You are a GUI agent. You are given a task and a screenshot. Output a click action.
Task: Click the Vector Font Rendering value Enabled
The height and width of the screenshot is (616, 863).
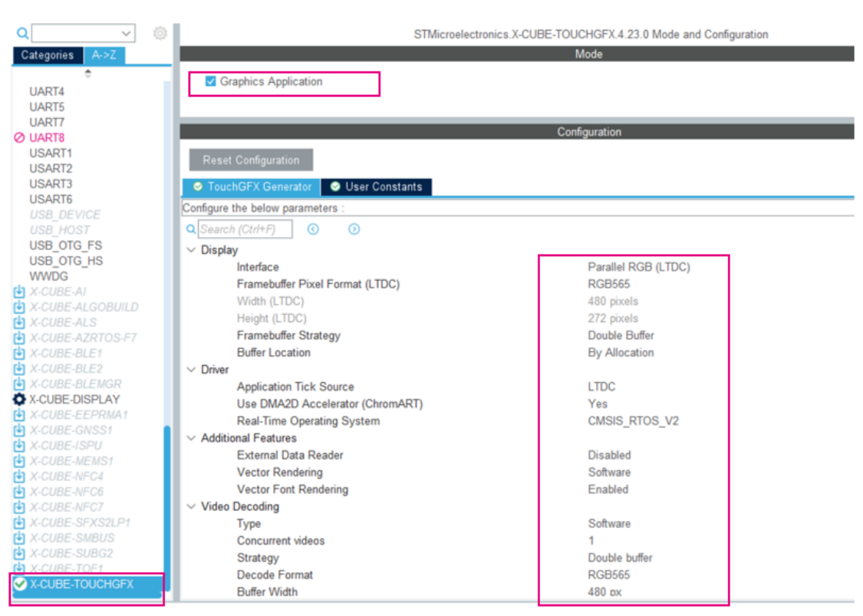coord(608,489)
